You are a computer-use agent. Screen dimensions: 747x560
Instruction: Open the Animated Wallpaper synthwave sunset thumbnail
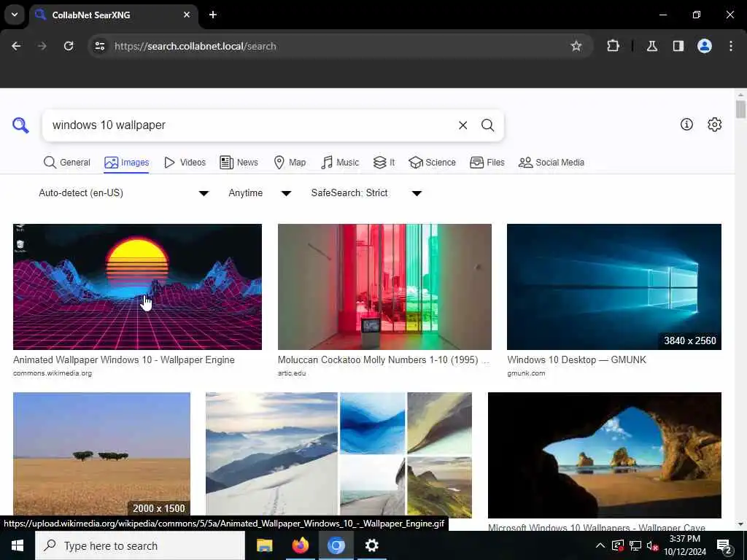click(137, 287)
